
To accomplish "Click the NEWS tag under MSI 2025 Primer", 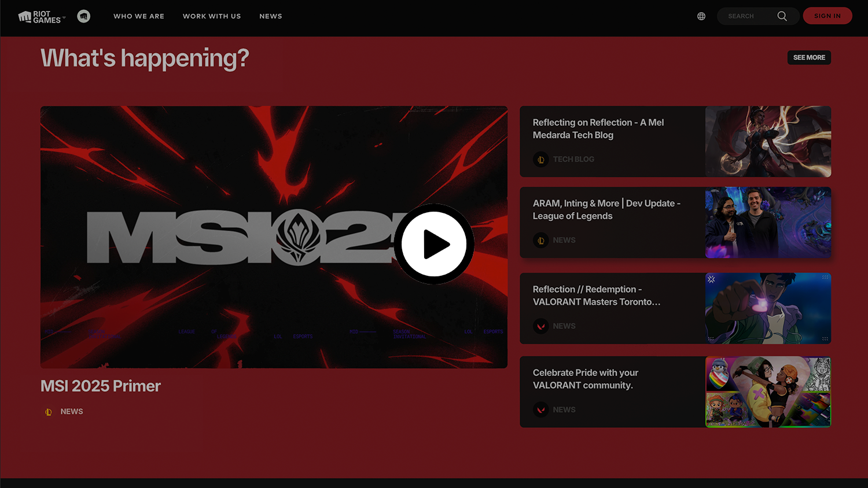I will 72,412.
